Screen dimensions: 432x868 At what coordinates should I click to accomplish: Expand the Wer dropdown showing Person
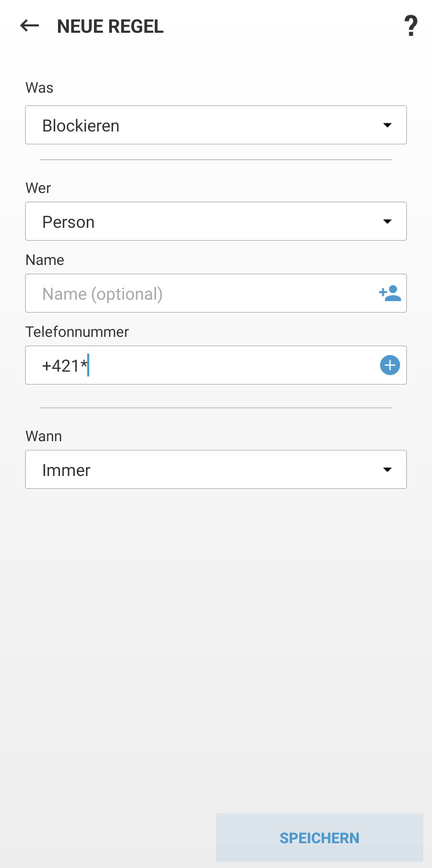tap(200, 221)
